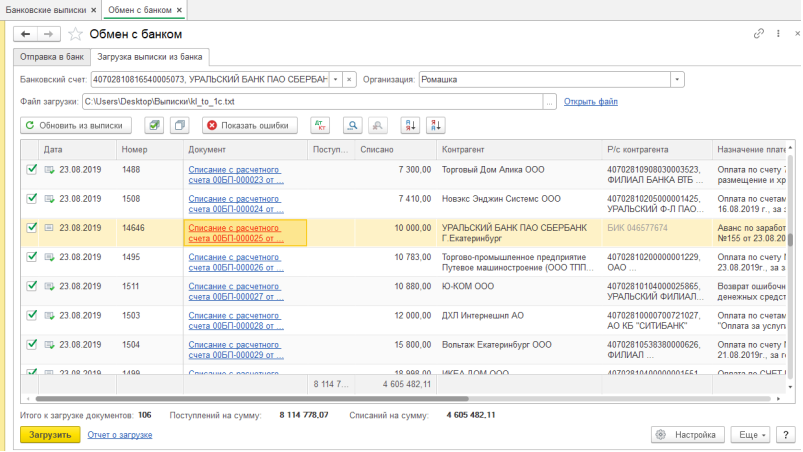803x452 pixels.
Task: Click the uncheck-all rows icon
Action: 179,125
